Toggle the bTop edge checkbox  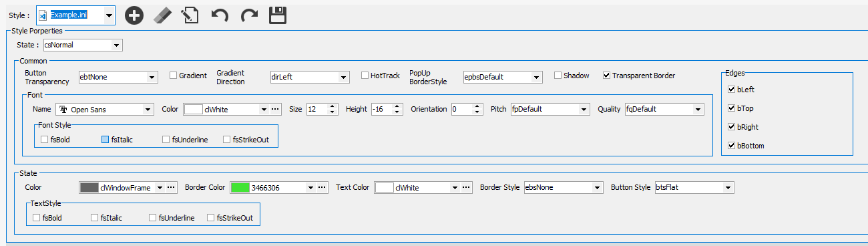coord(732,108)
